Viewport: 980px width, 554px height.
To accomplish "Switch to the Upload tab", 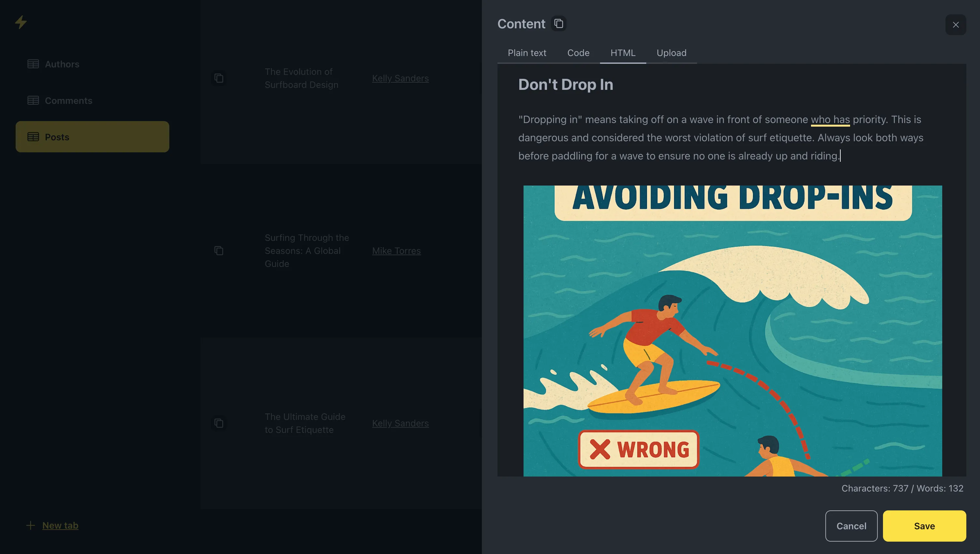I will tap(671, 53).
